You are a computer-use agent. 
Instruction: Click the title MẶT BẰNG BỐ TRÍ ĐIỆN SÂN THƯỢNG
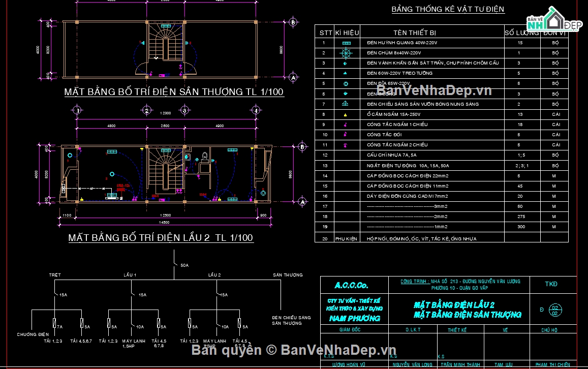coord(174,92)
